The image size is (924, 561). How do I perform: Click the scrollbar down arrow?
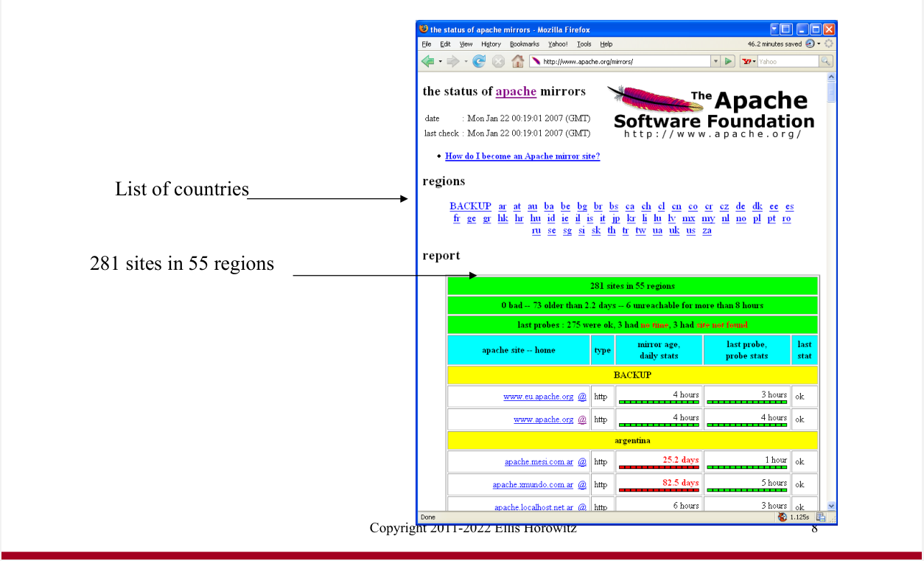pos(832,506)
